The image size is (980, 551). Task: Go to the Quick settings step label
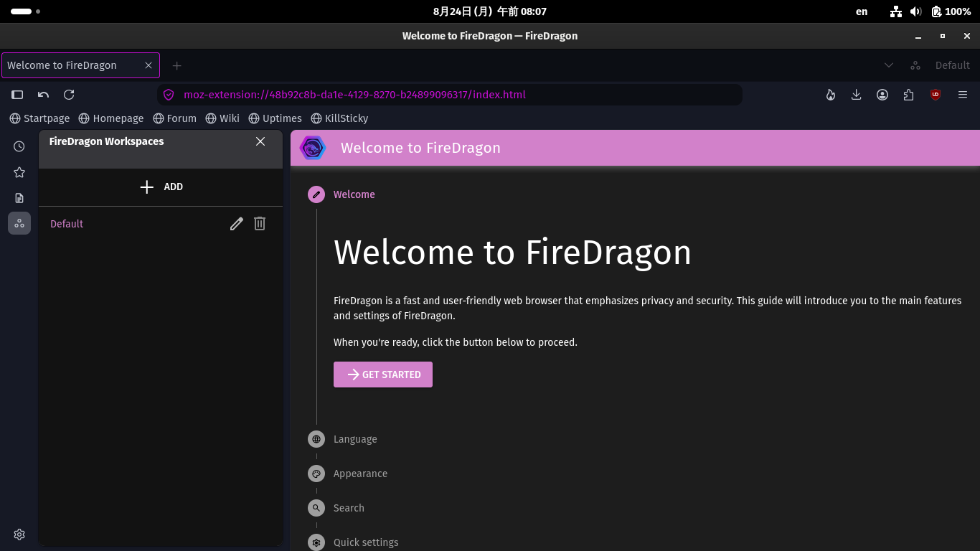pyautogui.click(x=366, y=542)
